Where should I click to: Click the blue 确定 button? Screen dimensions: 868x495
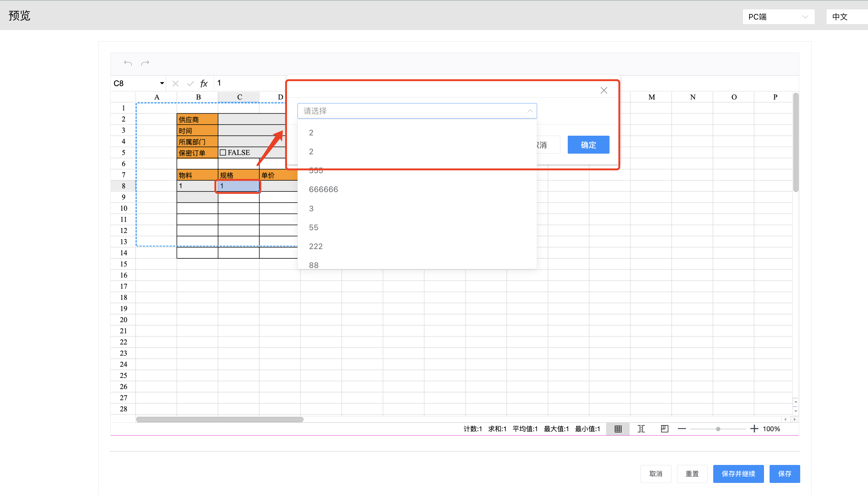(588, 145)
